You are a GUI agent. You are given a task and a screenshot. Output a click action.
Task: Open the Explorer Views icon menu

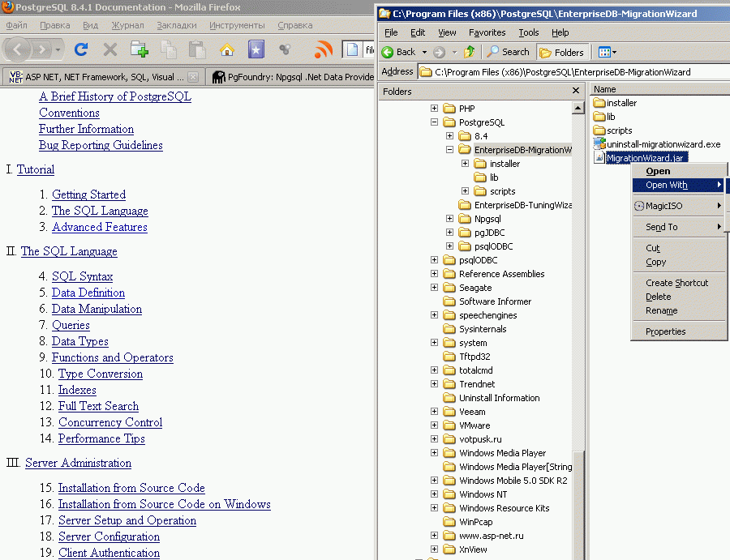tap(607, 52)
